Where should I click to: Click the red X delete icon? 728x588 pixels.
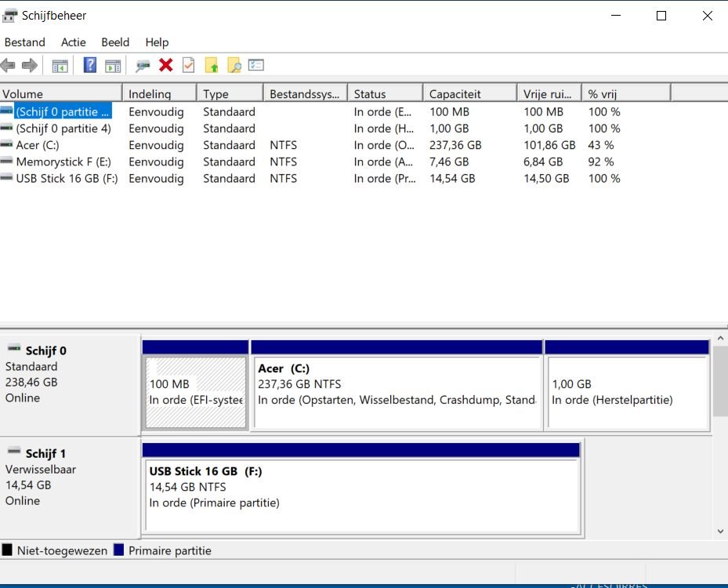coord(165,65)
